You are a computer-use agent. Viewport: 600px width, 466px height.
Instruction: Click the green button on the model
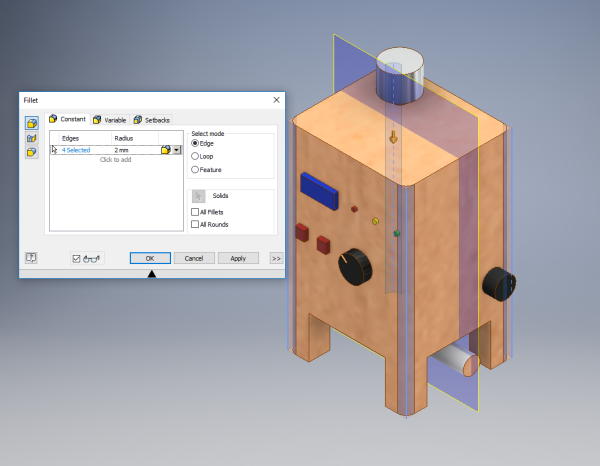pos(396,233)
